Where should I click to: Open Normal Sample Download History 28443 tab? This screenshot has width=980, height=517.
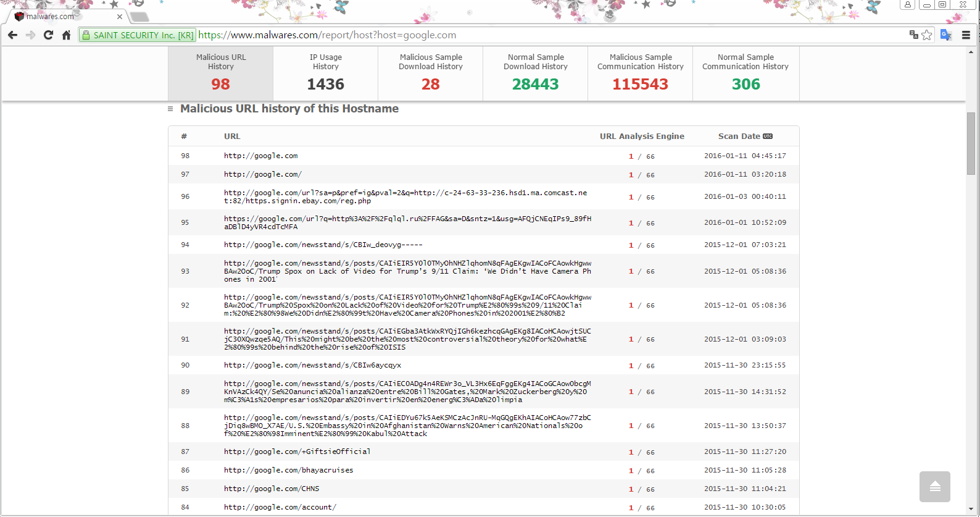coord(536,74)
